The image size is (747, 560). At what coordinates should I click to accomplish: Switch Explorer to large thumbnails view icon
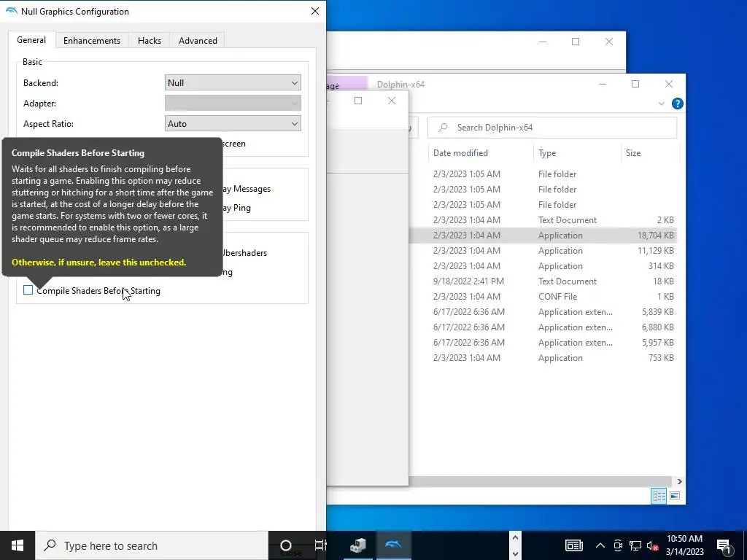click(x=675, y=496)
